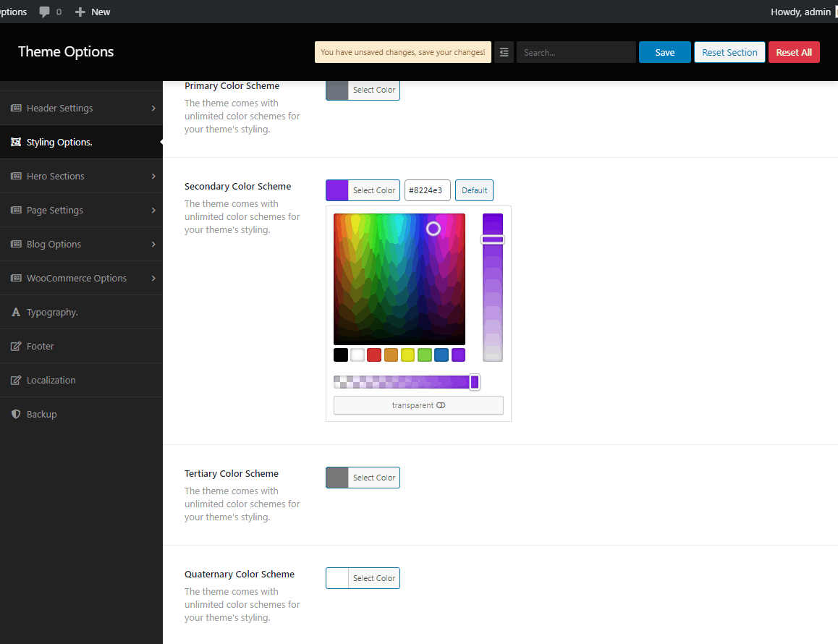Click the Theme Options title

(66, 51)
